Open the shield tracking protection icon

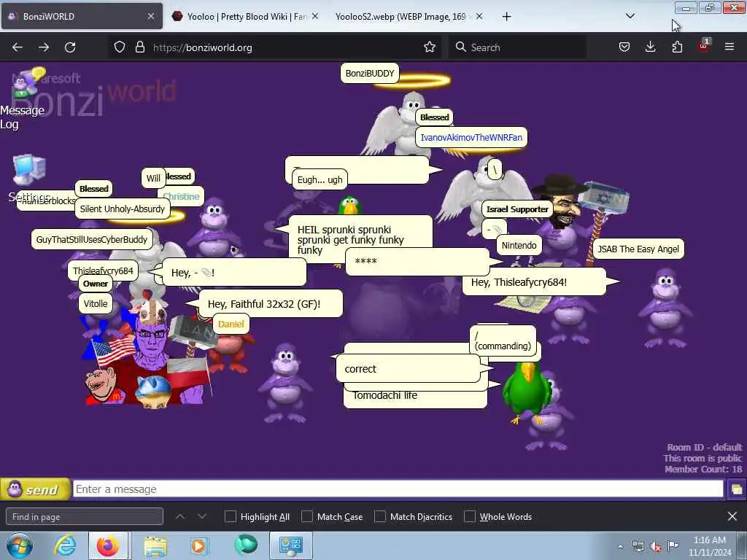tap(120, 47)
